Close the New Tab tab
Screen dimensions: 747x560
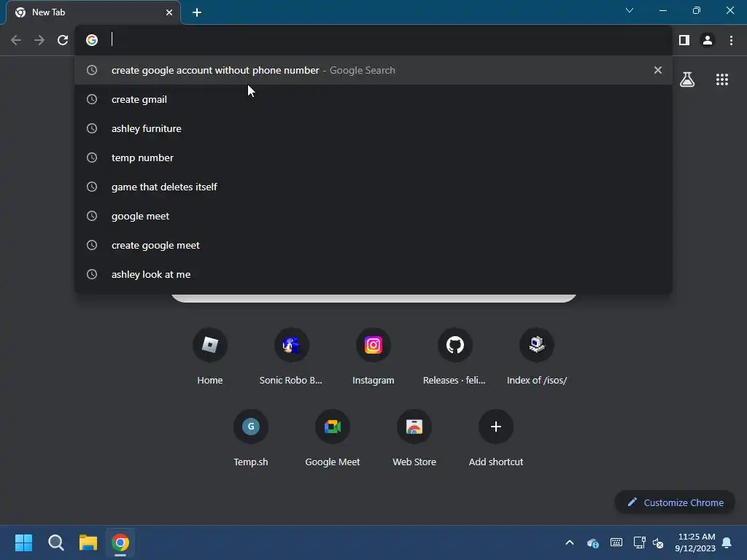(x=169, y=12)
